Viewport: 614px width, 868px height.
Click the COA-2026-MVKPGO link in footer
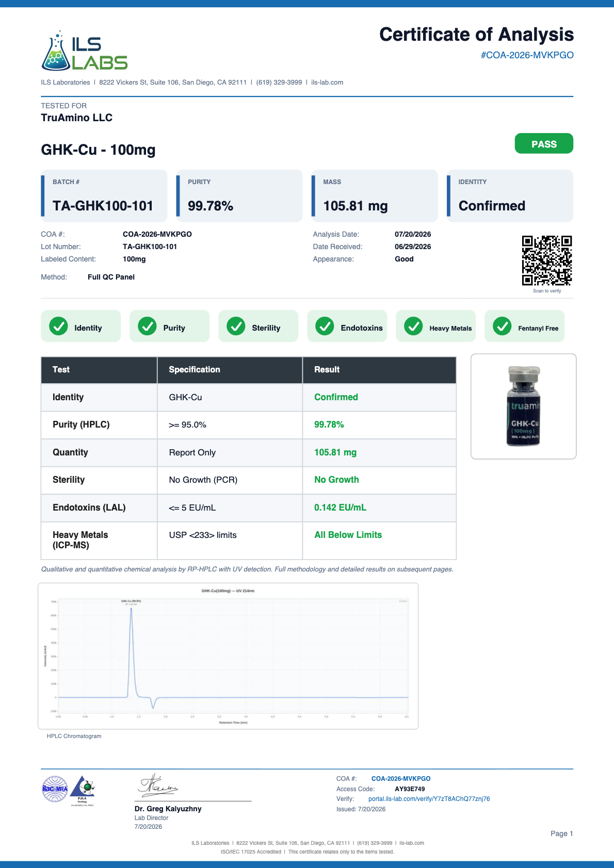click(401, 779)
